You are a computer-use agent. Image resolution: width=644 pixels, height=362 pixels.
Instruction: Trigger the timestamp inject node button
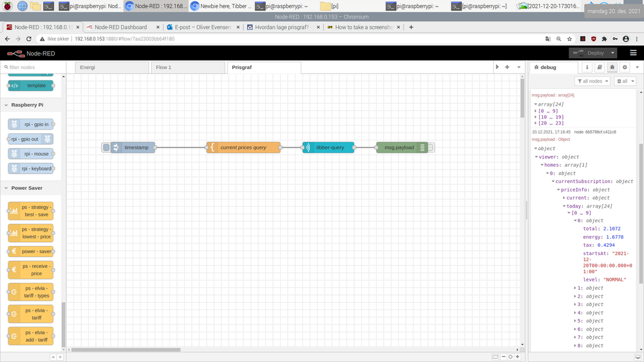pyautogui.click(x=106, y=148)
